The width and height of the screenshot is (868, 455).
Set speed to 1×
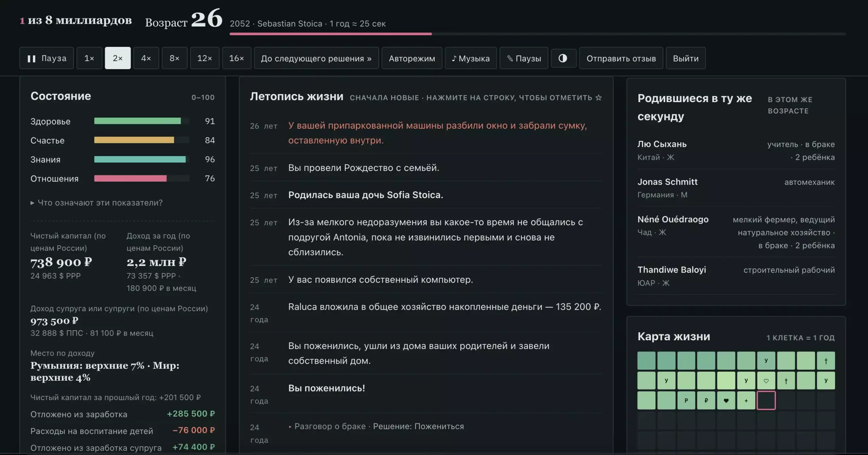click(x=89, y=58)
